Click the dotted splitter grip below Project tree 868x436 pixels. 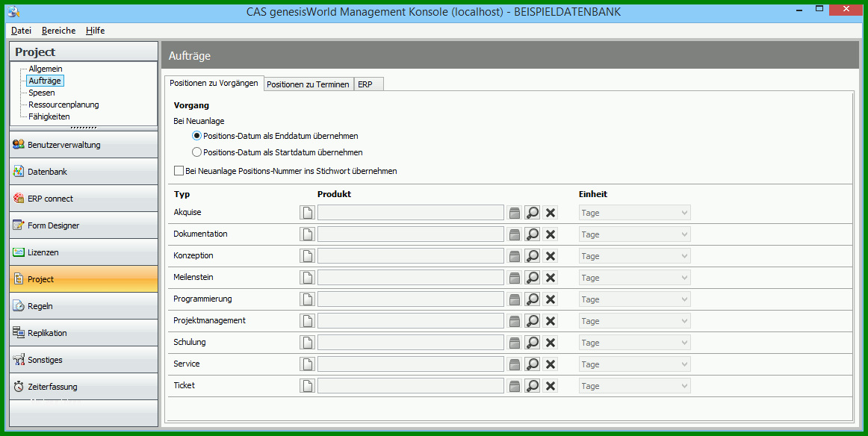pos(84,128)
